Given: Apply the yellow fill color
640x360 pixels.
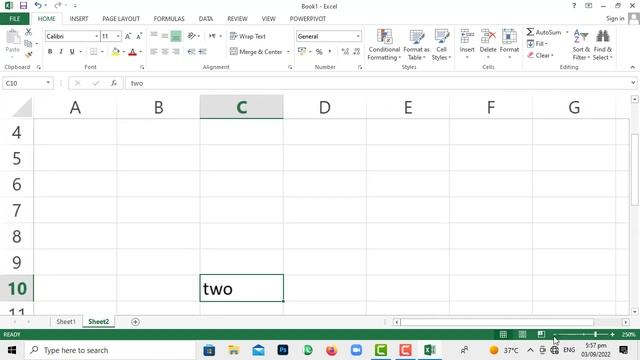Looking at the screenshot, I should click(116, 52).
